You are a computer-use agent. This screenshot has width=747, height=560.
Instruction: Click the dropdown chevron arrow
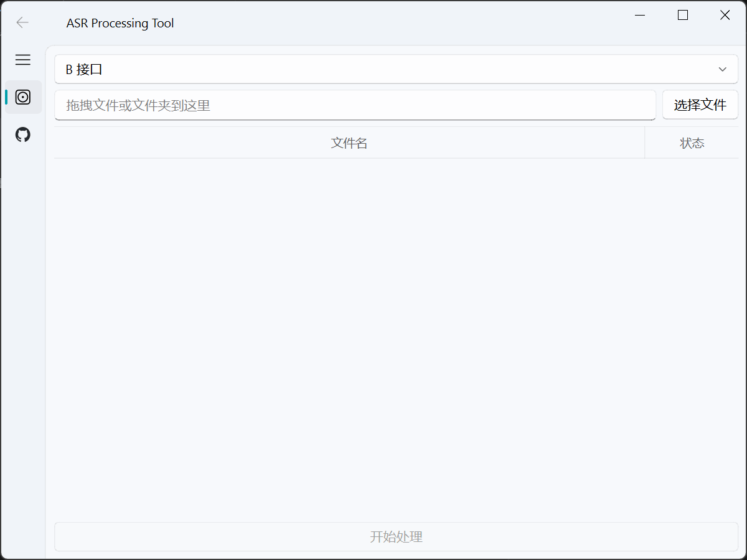[723, 69]
